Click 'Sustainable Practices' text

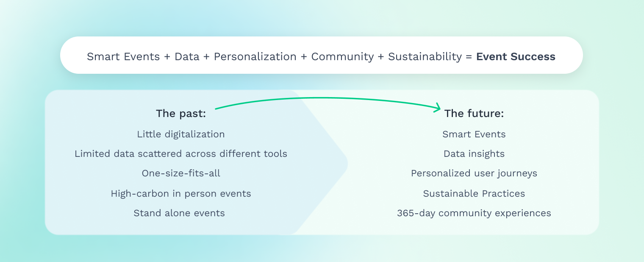(x=474, y=194)
